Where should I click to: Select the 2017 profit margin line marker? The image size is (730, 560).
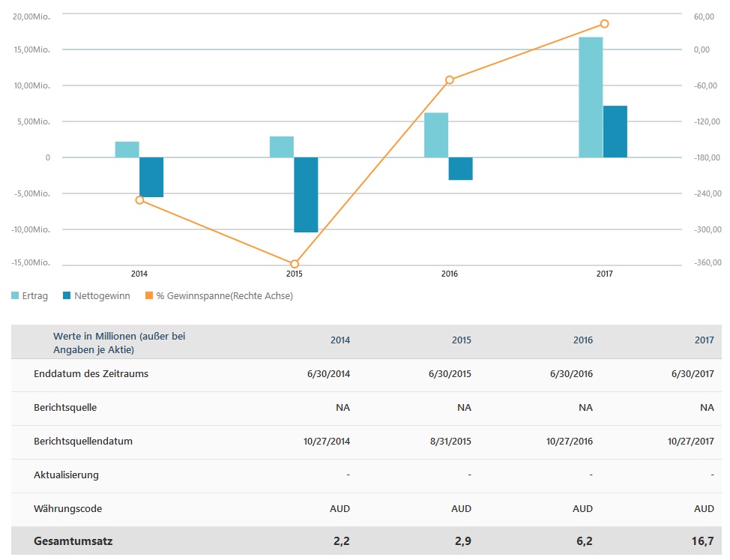(605, 24)
